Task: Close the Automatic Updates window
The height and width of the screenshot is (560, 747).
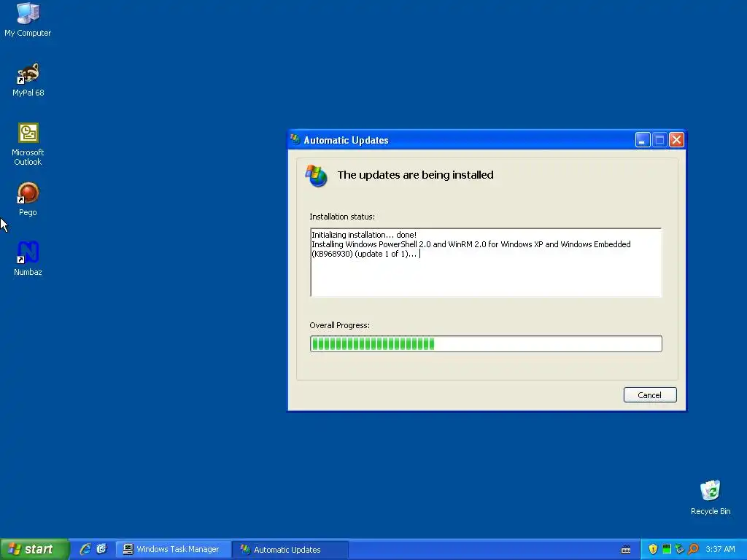Action: point(676,140)
